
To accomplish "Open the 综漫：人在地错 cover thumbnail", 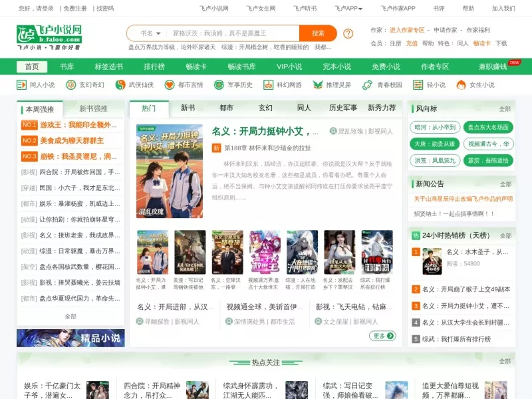I will [x=302, y=252].
